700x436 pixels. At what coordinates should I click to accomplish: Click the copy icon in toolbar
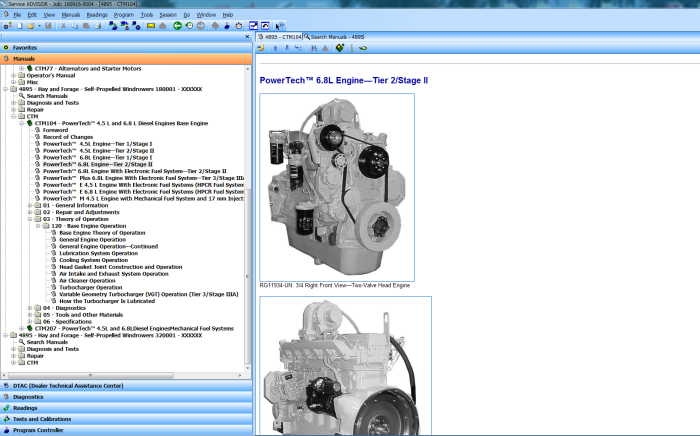(75, 26)
